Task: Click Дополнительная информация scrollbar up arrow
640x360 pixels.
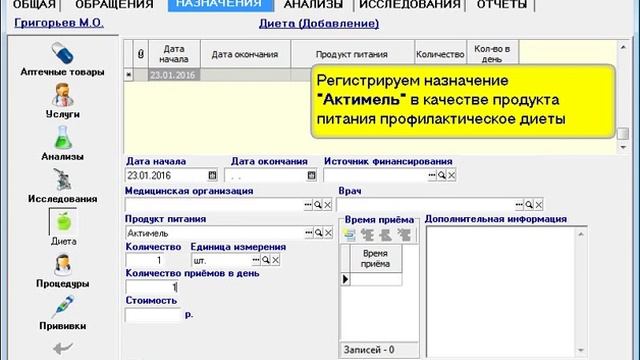Action: pyautogui.click(x=580, y=234)
